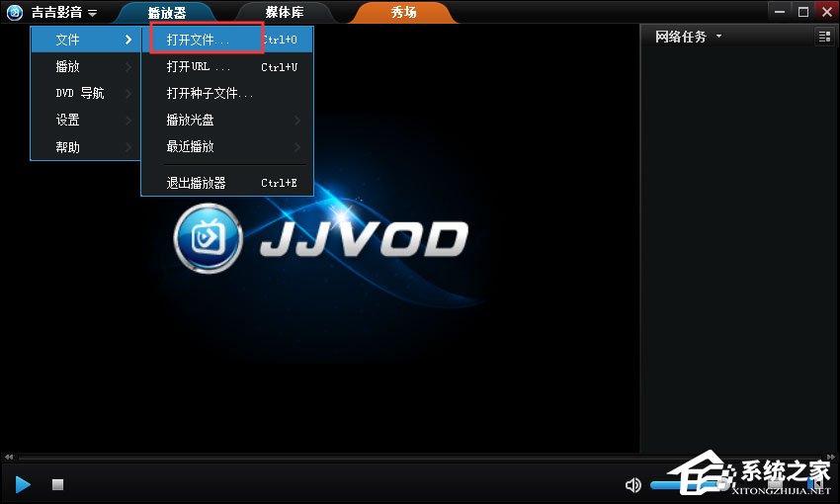Image resolution: width=840 pixels, height=504 pixels.
Task: Click the blue Play button
Action: (x=23, y=484)
